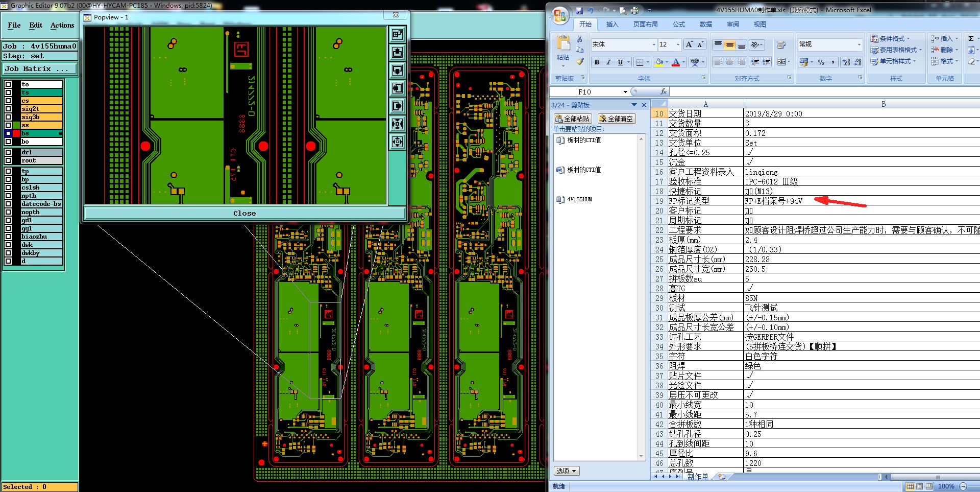Viewport: 980px width, 492px height.
Task: Click Excel's Save icon in quick access
Action: click(x=579, y=10)
